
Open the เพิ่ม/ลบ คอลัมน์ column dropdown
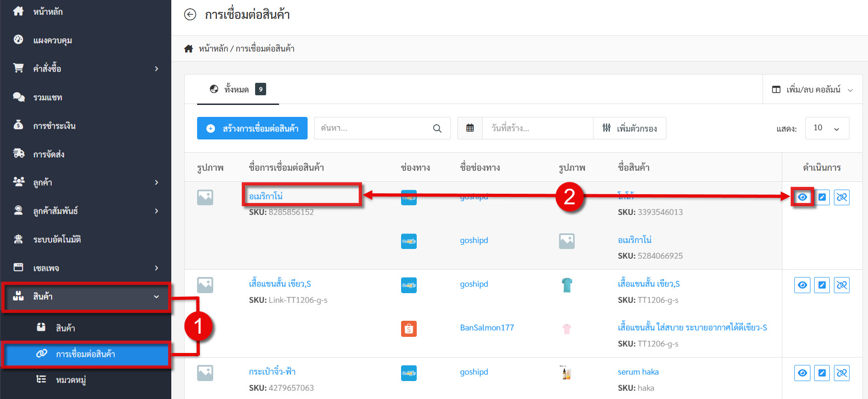tap(812, 90)
